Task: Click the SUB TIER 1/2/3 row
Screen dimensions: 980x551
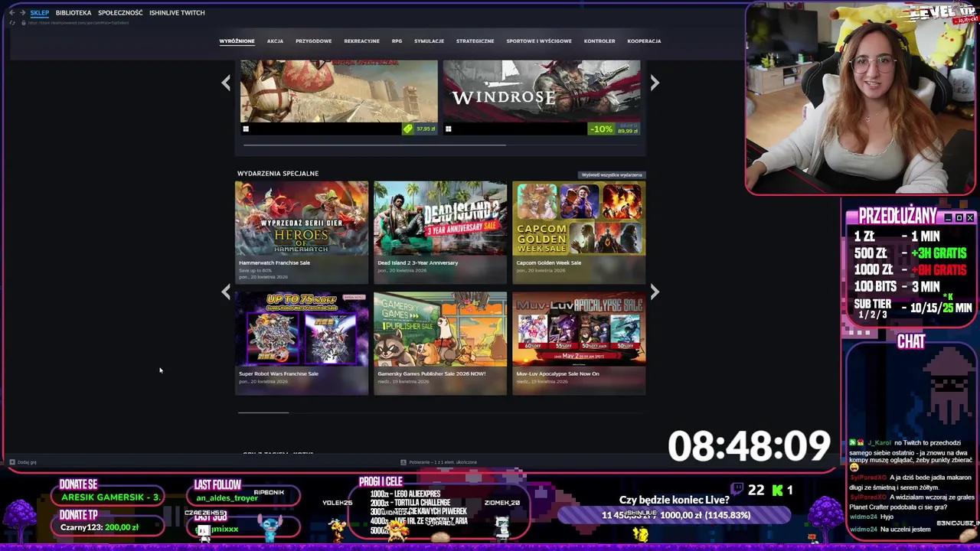Action: tap(913, 308)
